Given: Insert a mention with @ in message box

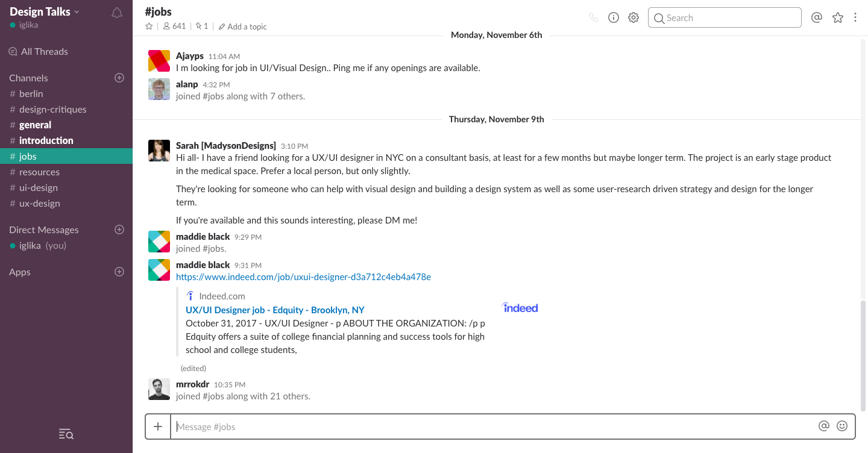Looking at the screenshot, I should click(824, 426).
